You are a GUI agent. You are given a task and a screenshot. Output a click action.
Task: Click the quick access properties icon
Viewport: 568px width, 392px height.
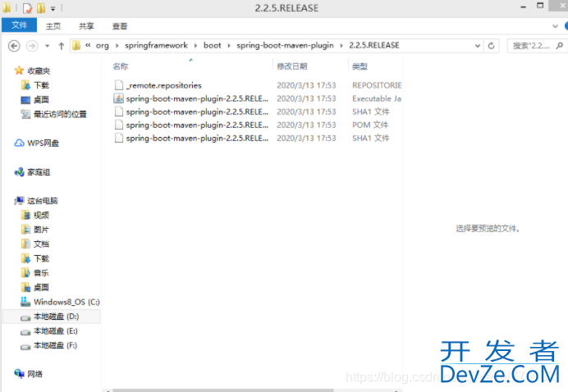(28, 8)
